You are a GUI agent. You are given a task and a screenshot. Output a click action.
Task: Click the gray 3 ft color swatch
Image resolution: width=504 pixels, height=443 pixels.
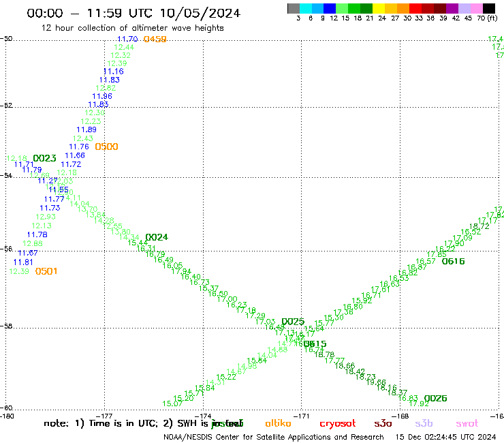coord(294,8)
